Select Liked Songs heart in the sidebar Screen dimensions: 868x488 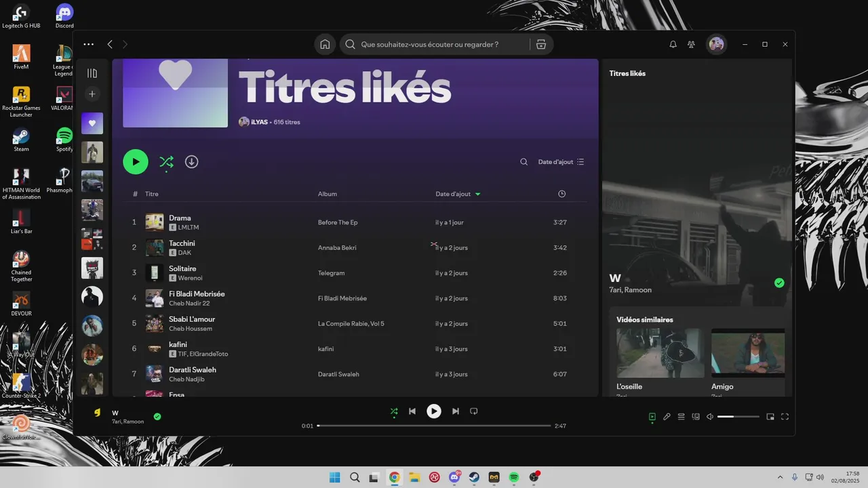pos(92,123)
